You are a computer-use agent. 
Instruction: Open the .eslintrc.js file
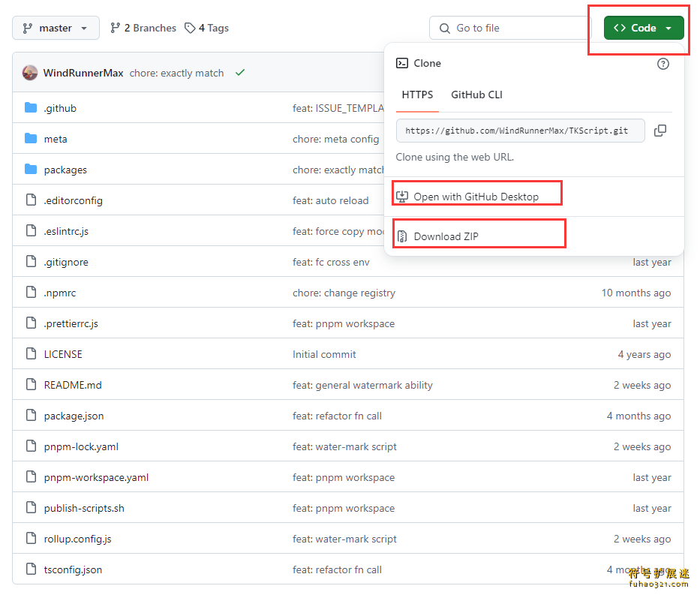[x=66, y=232]
